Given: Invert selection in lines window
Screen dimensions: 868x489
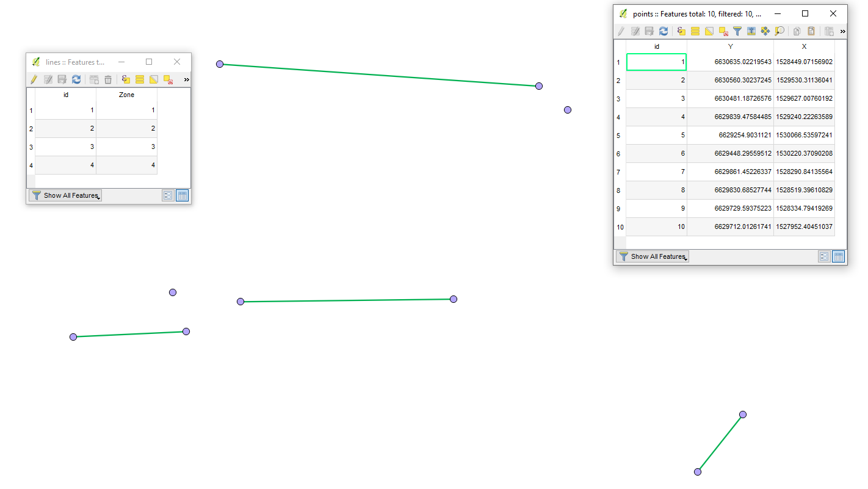Looking at the screenshot, I should [x=154, y=79].
